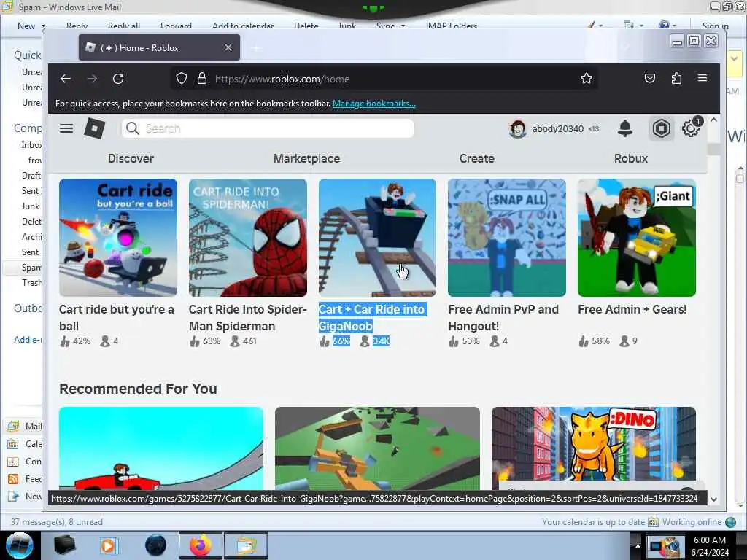This screenshot has width=747, height=560.
Task: Reload the Roblox page
Action: [x=118, y=79]
